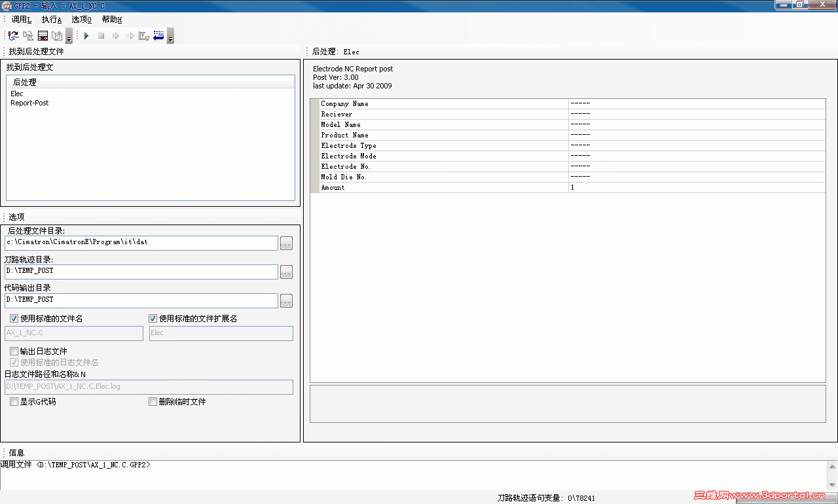Click the hourglass and monitor toolbar icon
The image size is (838, 504).
pyautogui.click(x=144, y=35)
